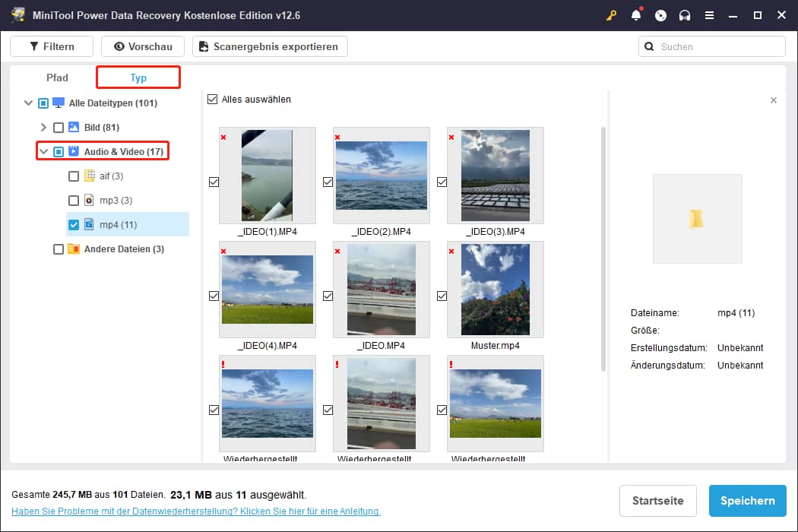Expand the Bild (81) tree node
Screen dimensions: 798x532
[43, 128]
